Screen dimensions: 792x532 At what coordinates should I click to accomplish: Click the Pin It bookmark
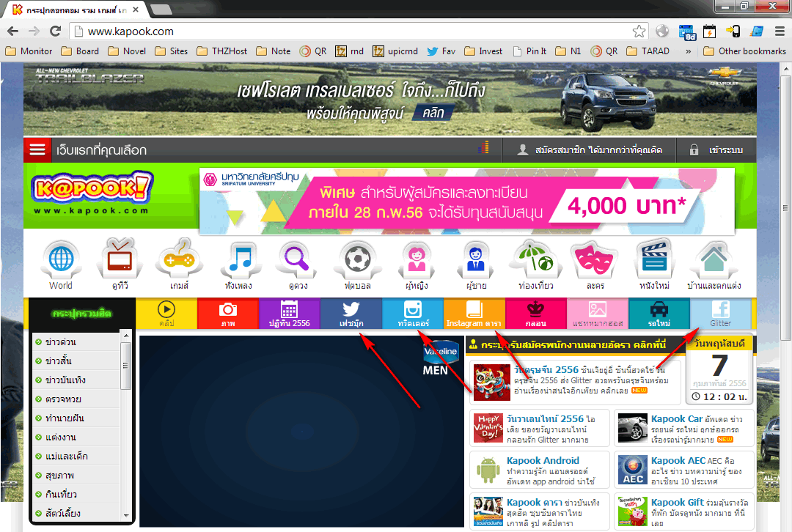tap(529, 51)
